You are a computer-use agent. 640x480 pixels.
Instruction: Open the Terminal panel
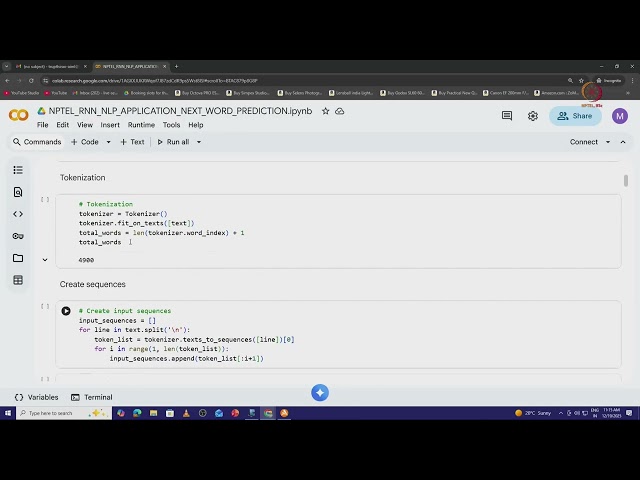(x=92, y=397)
